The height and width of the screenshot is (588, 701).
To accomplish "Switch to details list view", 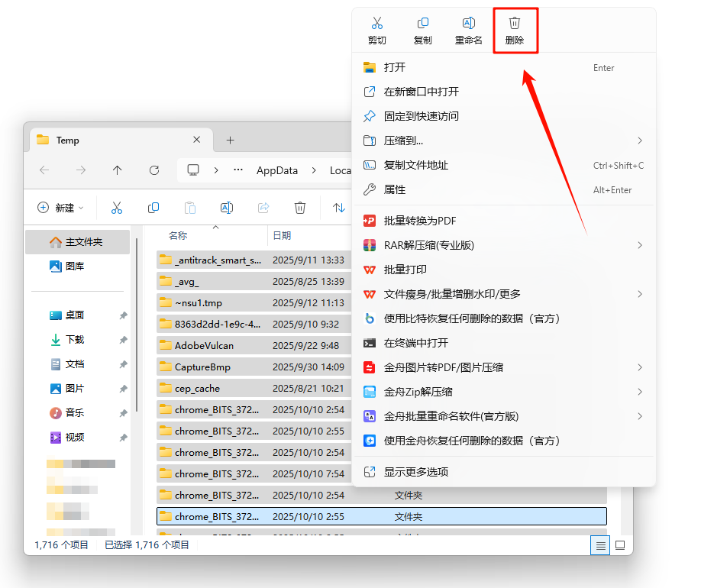I will pos(600,545).
